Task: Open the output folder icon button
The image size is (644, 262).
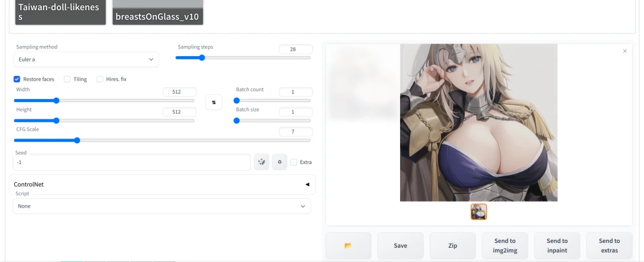Action: (348, 245)
